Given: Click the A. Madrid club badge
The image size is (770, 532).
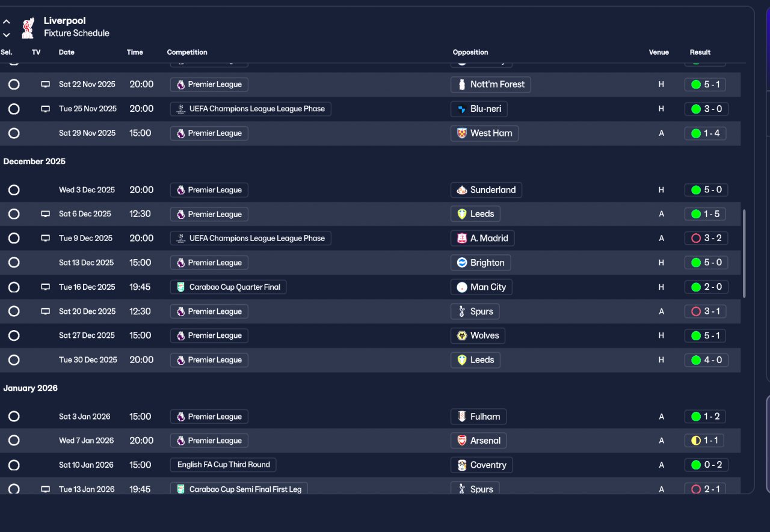Looking at the screenshot, I should [462, 239].
